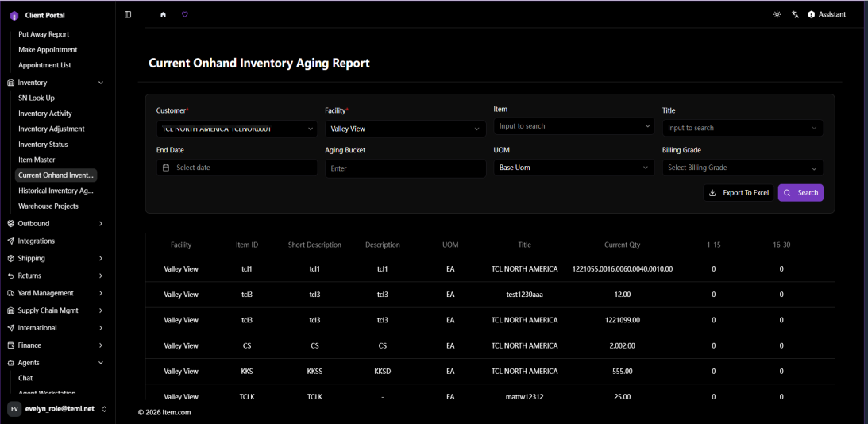Toggle the sidebar collapse icon
Viewport: 868px width, 424px height.
[128, 14]
